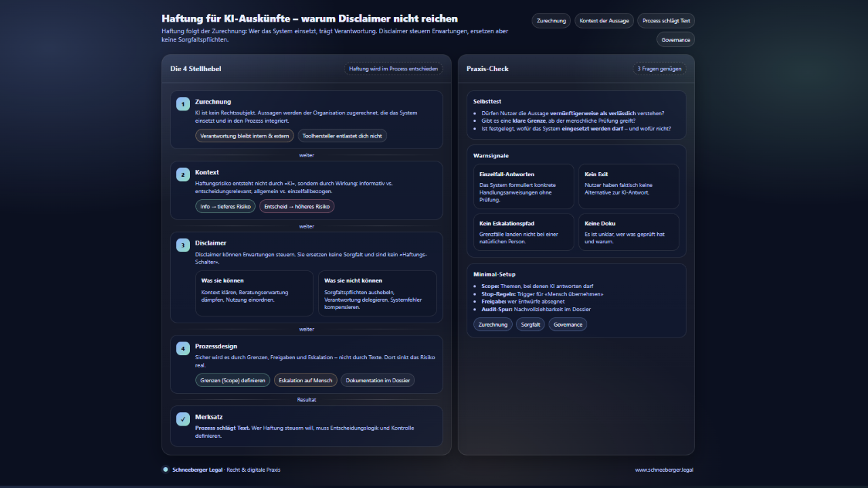
Task: Click the Minimal-Setup heading
Action: (494, 274)
